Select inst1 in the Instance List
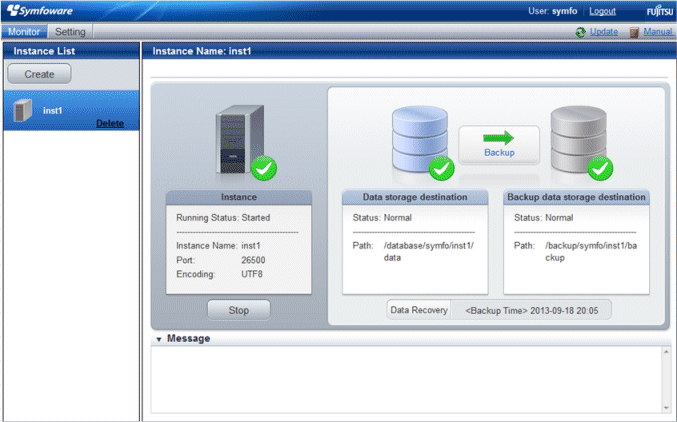This screenshot has height=422, width=677. [71, 111]
